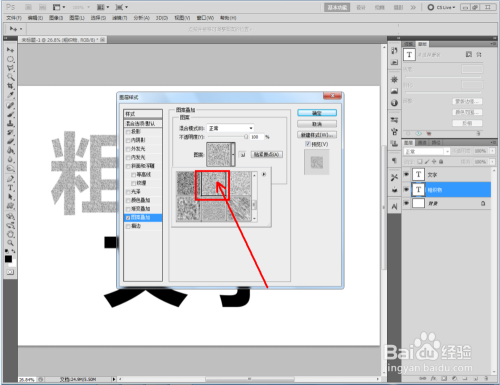Open the File (文件) menu

point(14,18)
